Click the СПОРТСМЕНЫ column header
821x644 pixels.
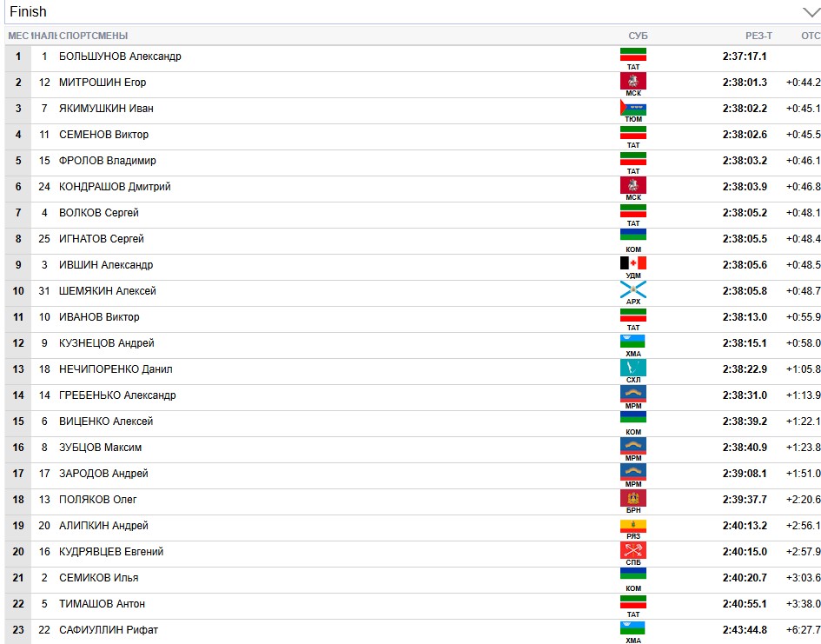pos(94,36)
